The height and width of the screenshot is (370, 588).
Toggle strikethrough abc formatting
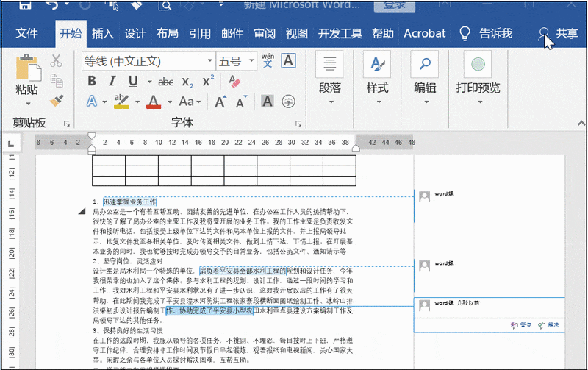[x=166, y=82]
